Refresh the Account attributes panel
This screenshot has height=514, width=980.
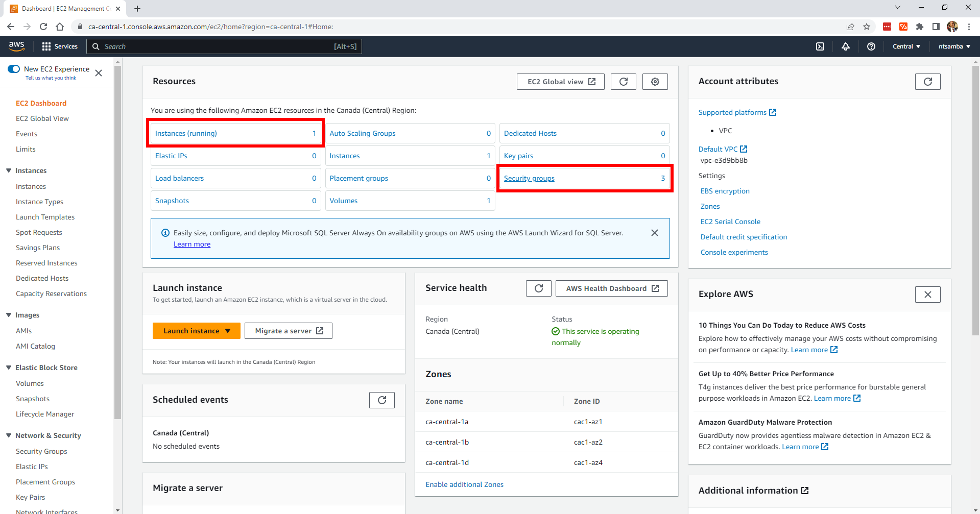[928, 82]
